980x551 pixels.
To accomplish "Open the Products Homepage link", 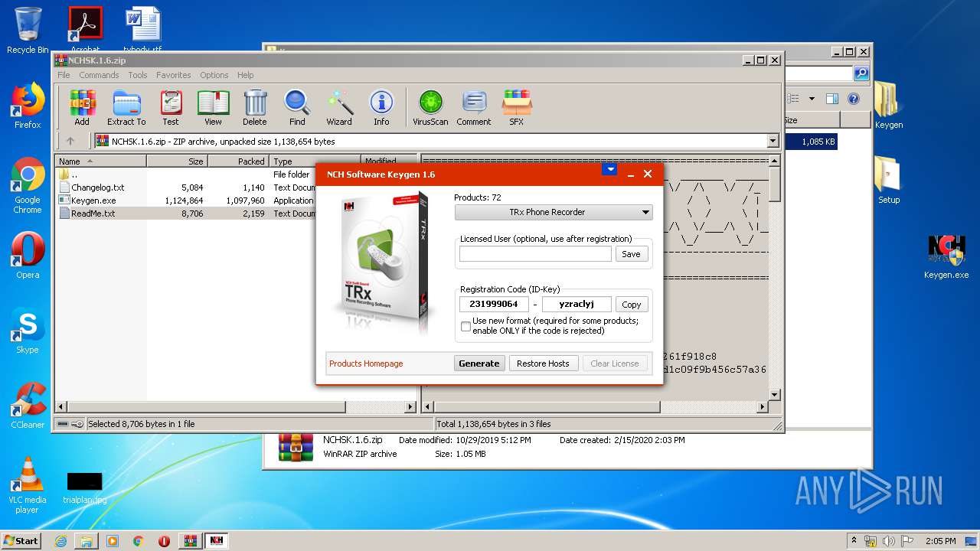I will point(366,364).
